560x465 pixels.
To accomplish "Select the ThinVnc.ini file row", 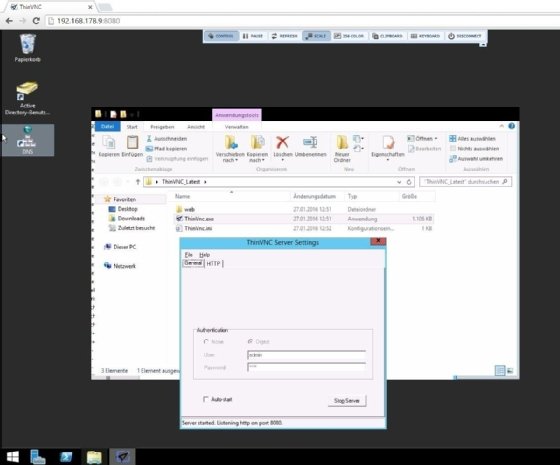I will click(x=304, y=228).
